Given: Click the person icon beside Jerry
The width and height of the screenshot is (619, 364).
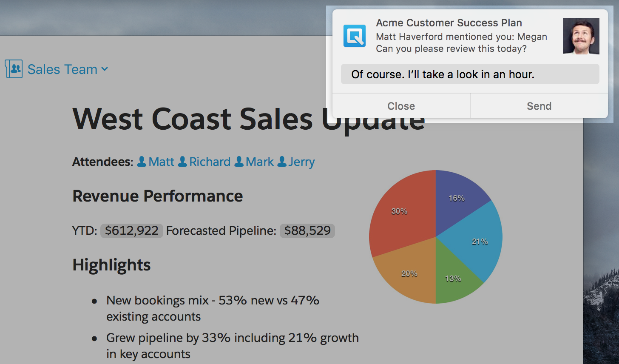Looking at the screenshot, I should pos(282,162).
